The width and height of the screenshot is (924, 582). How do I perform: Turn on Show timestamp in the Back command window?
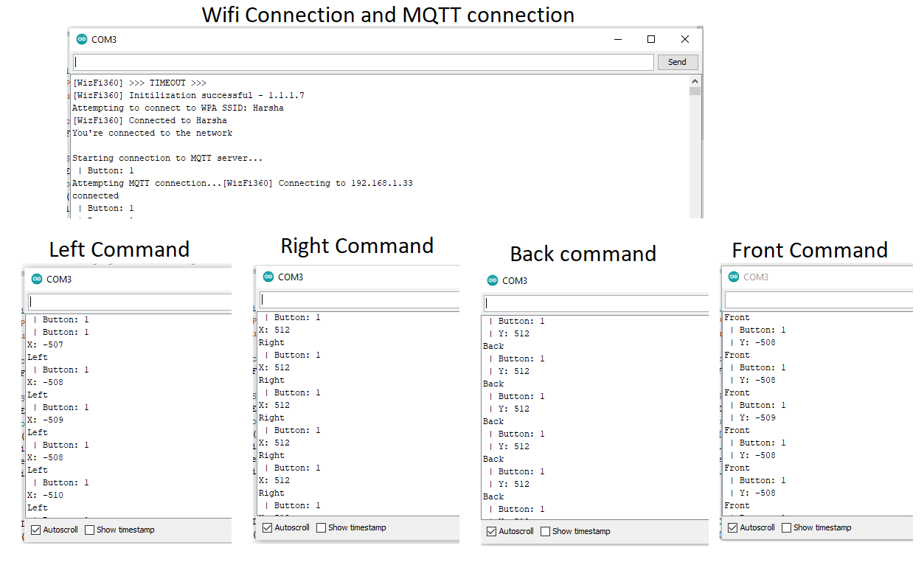click(546, 531)
